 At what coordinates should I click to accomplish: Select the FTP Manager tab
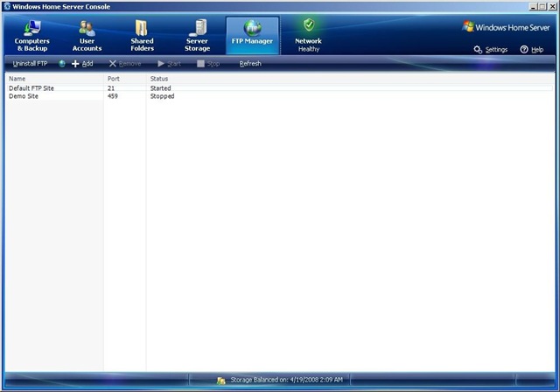(252, 36)
